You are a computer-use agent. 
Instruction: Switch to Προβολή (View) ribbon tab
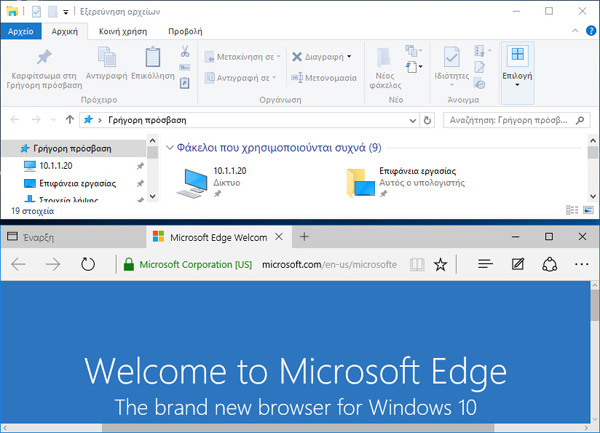185,31
